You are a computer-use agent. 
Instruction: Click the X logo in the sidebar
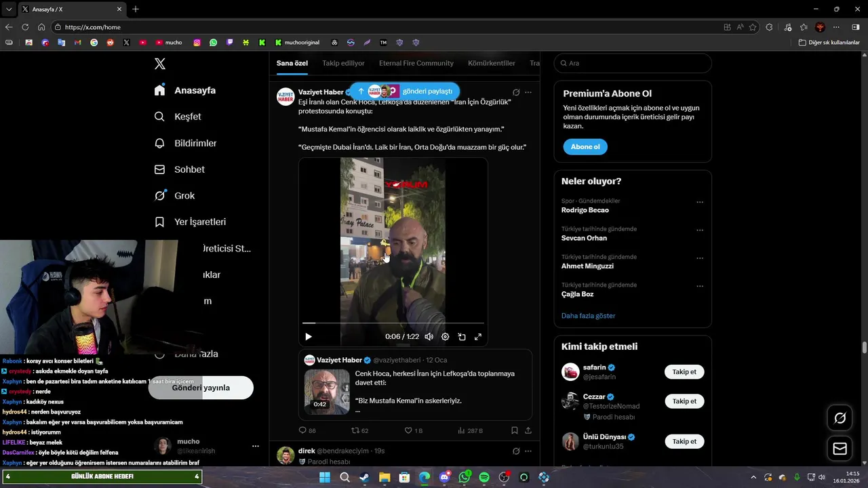[x=159, y=64]
